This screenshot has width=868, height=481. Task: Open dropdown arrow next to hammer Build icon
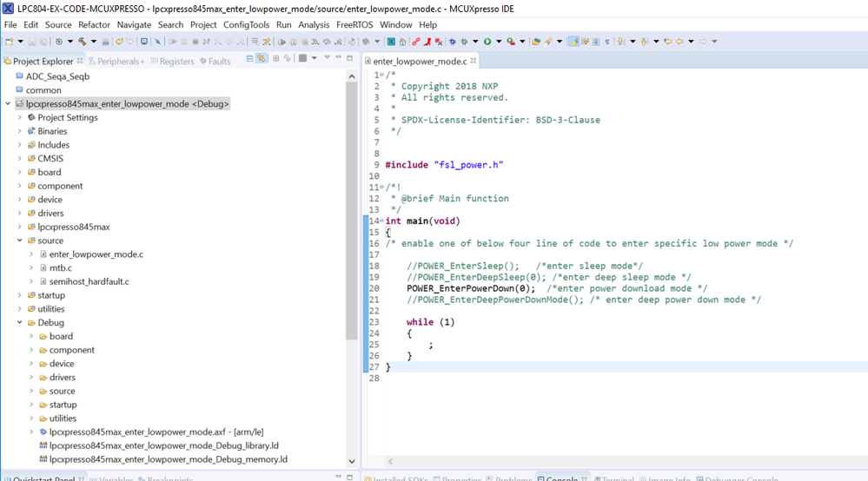coord(94,42)
